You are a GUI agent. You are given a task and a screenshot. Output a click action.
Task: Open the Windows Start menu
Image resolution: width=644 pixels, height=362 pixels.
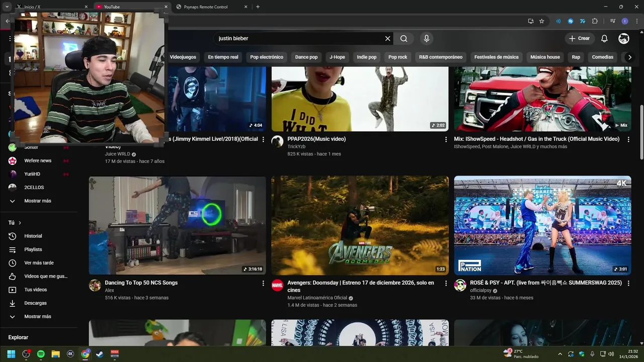pos(11,354)
